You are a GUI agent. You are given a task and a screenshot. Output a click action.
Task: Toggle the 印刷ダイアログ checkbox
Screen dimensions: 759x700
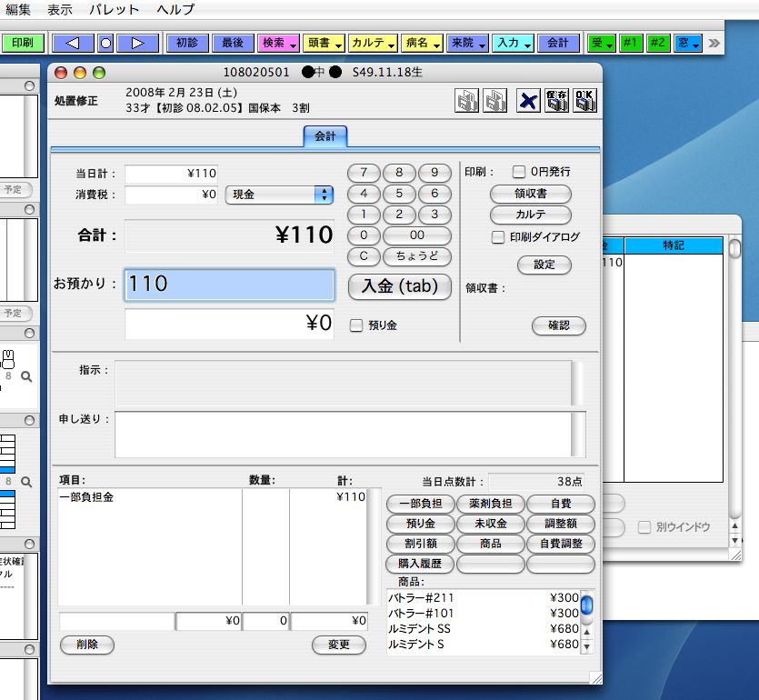pyautogui.click(x=498, y=237)
